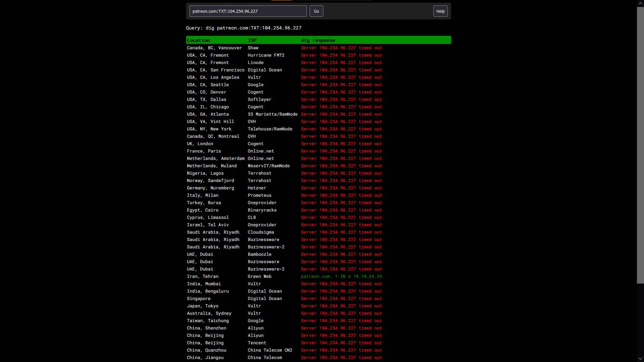Click the Query dig patreon.com text line

[244, 28]
